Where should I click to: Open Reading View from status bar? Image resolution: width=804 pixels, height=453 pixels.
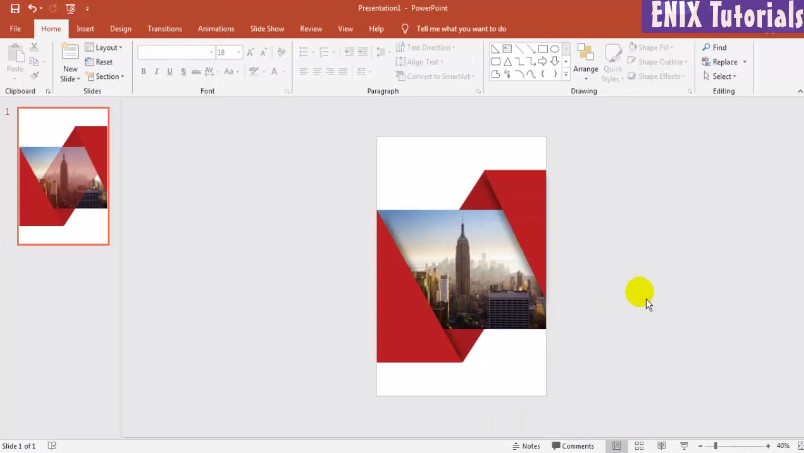point(661,446)
